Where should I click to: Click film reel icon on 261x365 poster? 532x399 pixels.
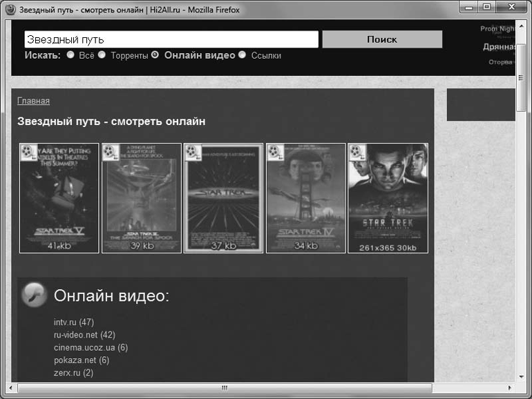pos(357,152)
